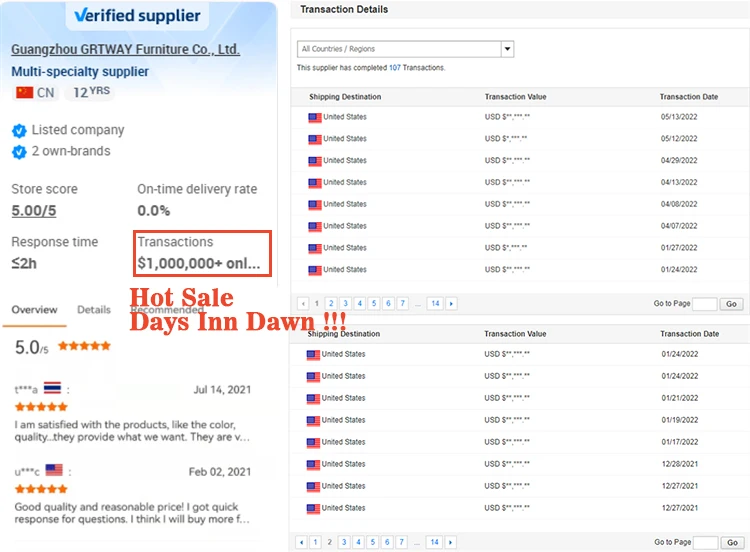Click the Shipping Destination header in upper table
This screenshot has height=552, width=750.
(345, 97)
